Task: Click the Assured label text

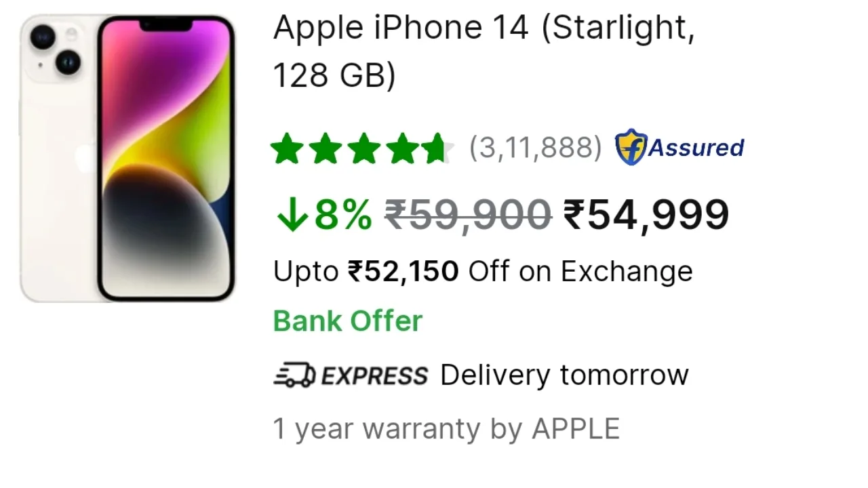Action: pyautogui.click(x=696, y=147)
